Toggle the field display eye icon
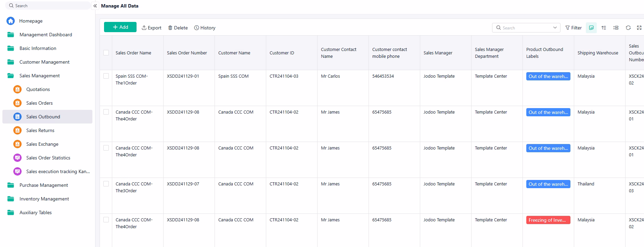 click(591, 28)
